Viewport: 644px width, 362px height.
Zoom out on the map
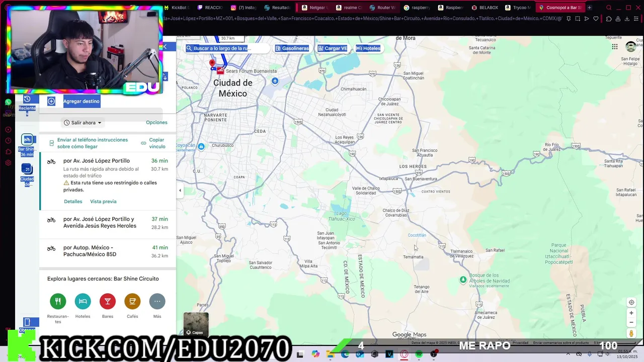click(x=631, y=322)
